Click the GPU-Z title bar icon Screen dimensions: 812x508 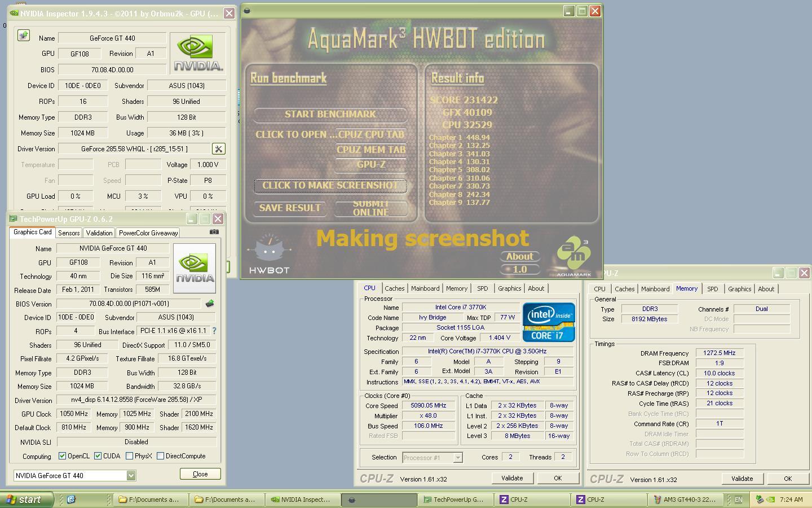pyautogui.click(x=13, y=219)
